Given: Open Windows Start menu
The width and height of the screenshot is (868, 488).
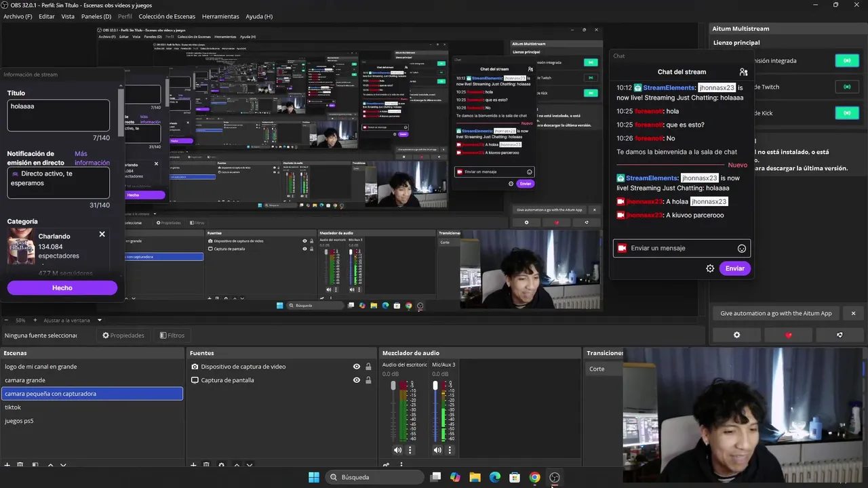Looking at the screenshot, I should tap(314, 477).
